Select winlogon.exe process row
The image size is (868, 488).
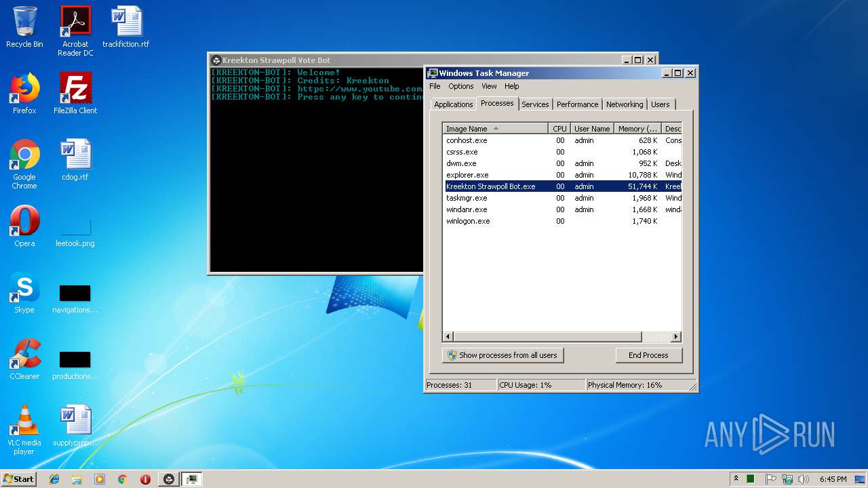[x=562, y=221]
